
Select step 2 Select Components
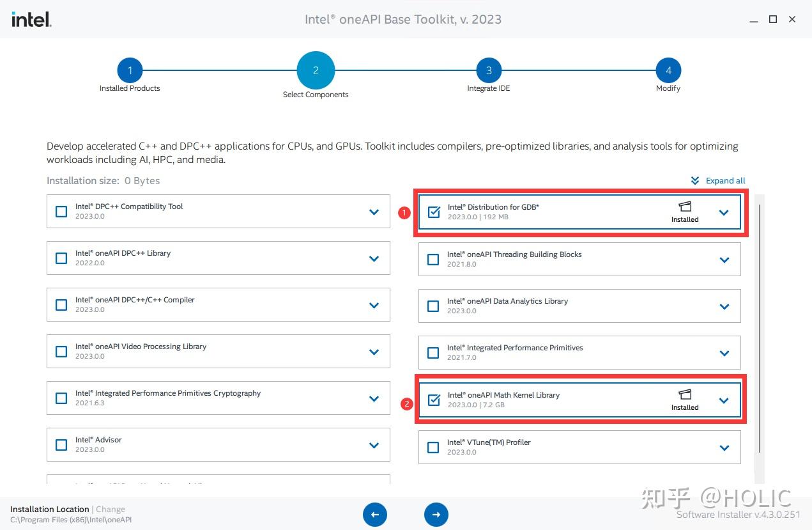click(x=316, y=70)
